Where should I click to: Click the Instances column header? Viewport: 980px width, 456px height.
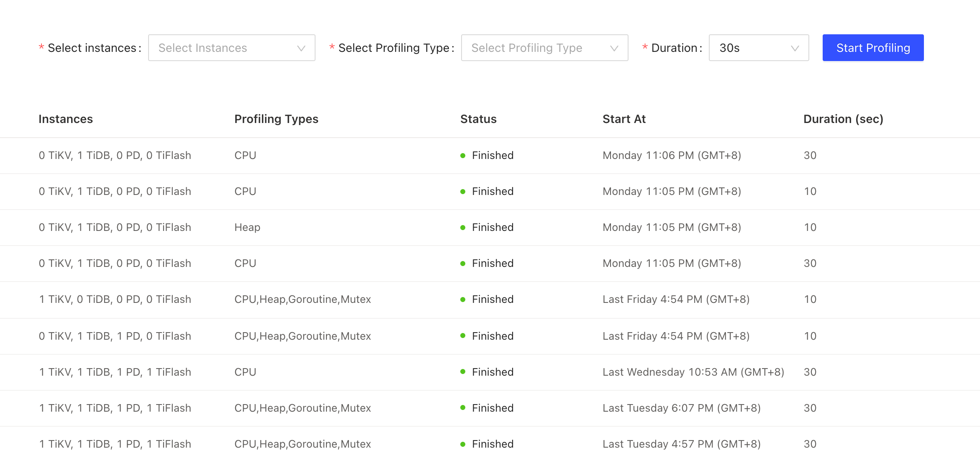click(66, 119)
